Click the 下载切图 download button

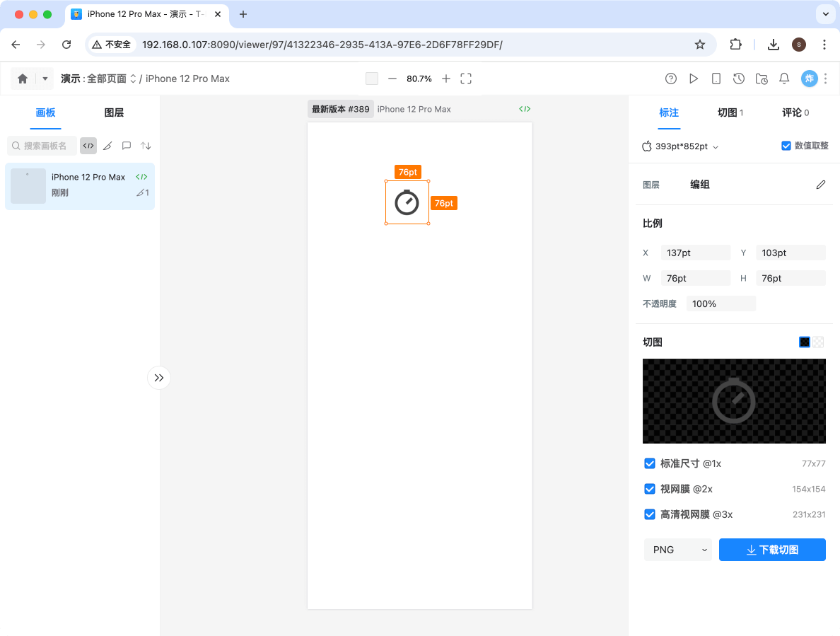coord(772,550)
